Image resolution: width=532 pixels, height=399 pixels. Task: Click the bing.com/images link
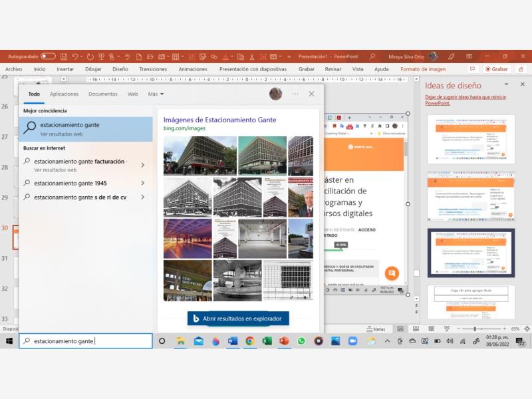[184, 128]
